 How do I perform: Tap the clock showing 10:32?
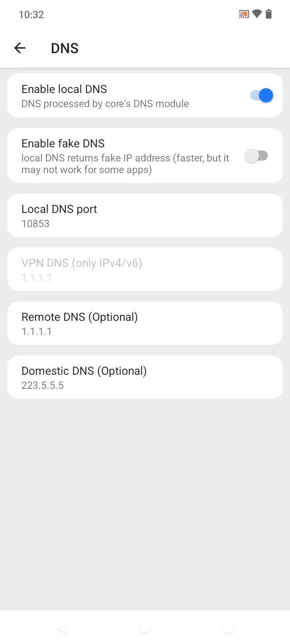[31, 14]
